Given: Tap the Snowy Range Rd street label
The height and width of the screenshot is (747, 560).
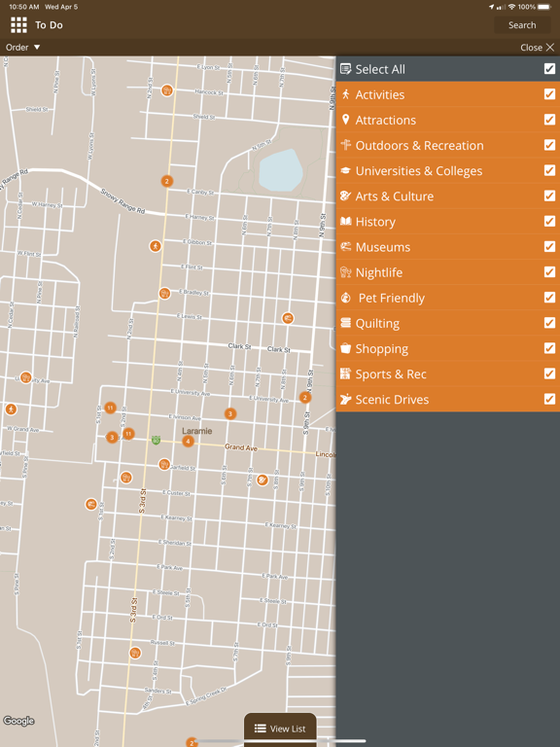Looking at the screenshot, I should 122,200.
